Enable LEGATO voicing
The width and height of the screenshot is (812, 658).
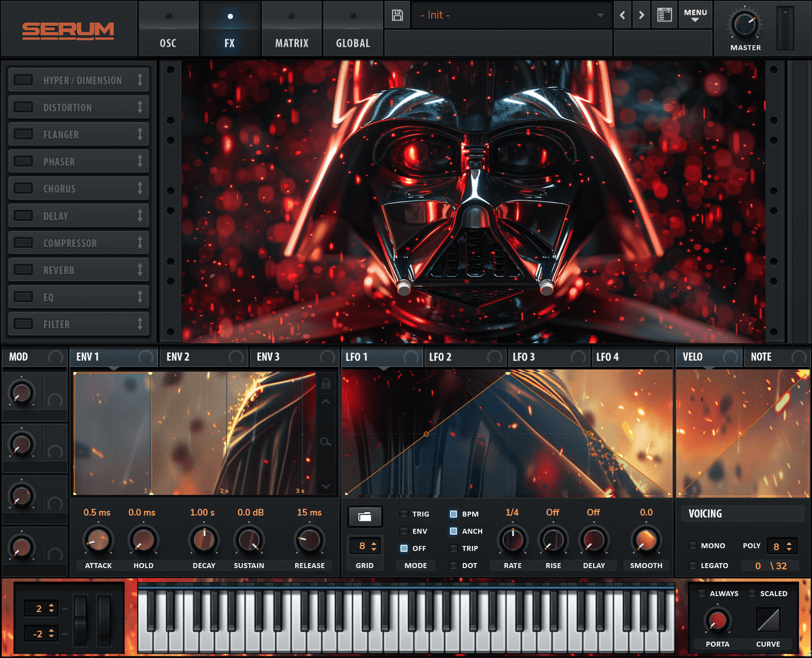tap(693, 565)
